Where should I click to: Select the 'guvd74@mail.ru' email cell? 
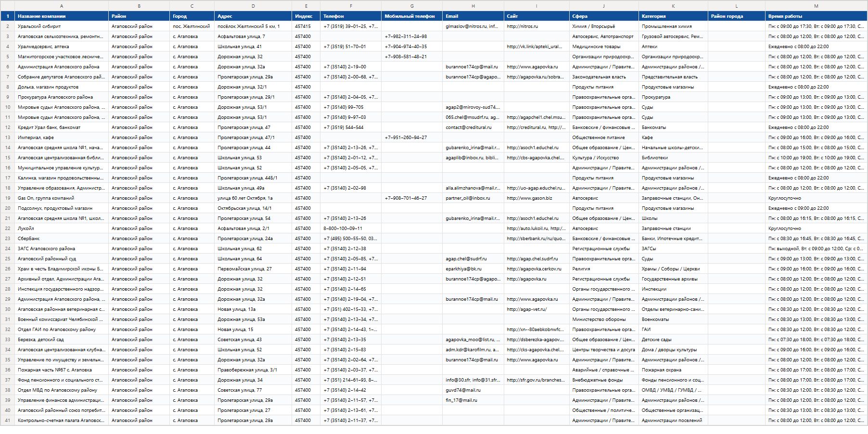coord(473,390)
